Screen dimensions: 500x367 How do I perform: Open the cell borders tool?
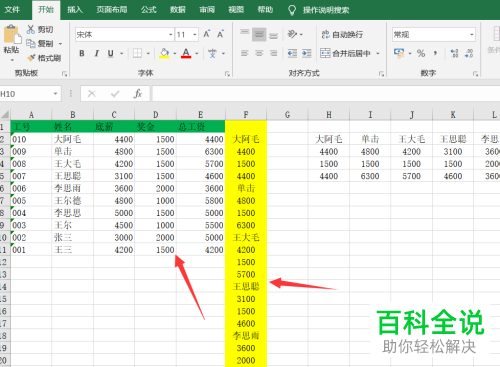point(137,53)
